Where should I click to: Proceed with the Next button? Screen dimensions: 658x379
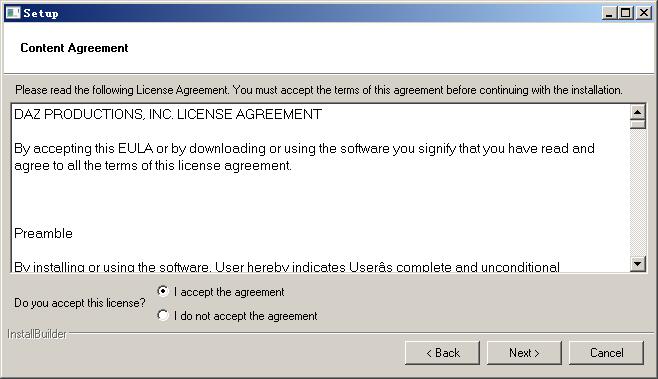pos(524,353)
